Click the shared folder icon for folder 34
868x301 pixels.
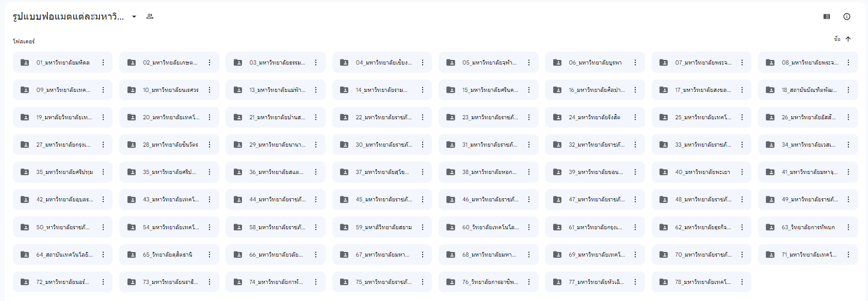coord(770,145)
